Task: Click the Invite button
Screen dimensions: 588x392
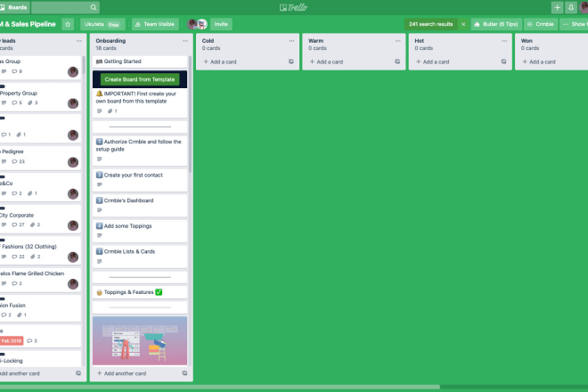Action: coord(221,24)
